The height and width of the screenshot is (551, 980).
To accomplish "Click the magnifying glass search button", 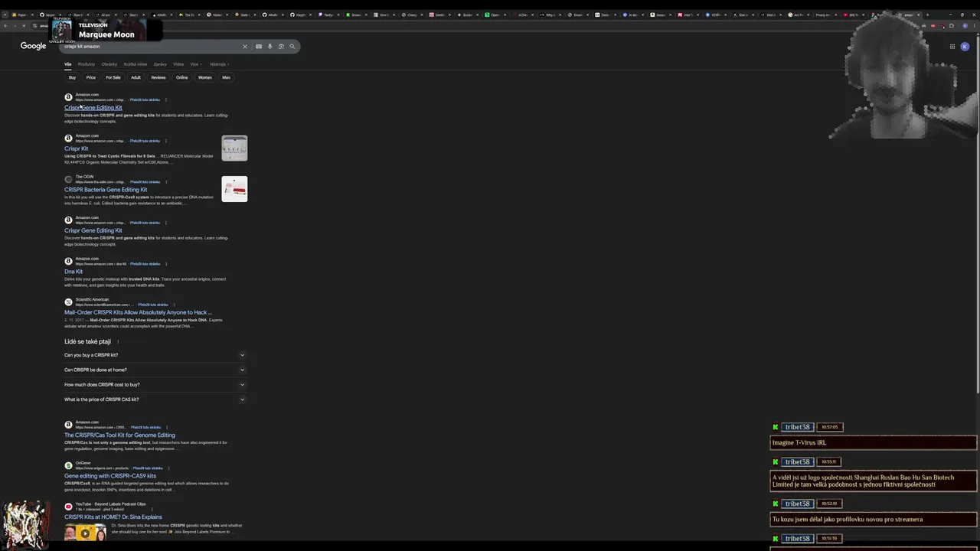I will pos(292,47).
